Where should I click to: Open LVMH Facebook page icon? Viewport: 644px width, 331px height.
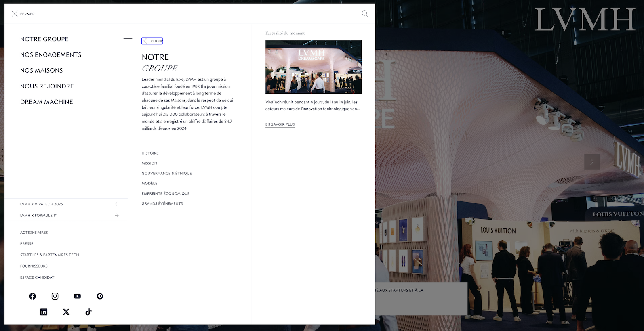[33, 296]
